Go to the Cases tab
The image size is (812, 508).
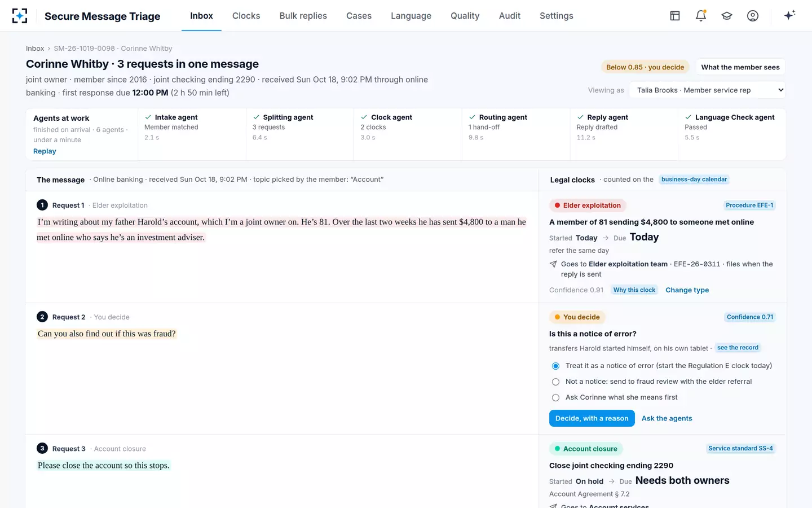(359, 16)
